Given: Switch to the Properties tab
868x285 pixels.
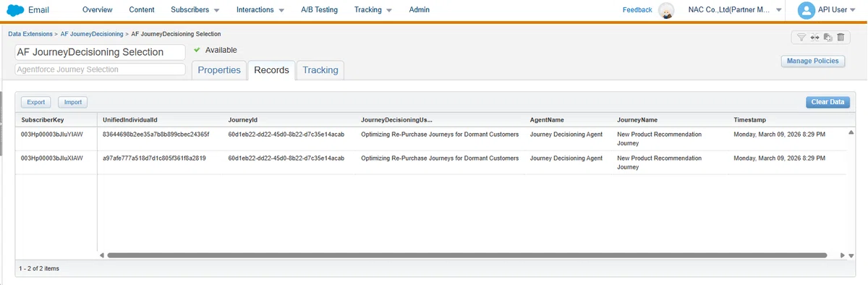Looking at the screenshot, I should (x=219, y=70).
